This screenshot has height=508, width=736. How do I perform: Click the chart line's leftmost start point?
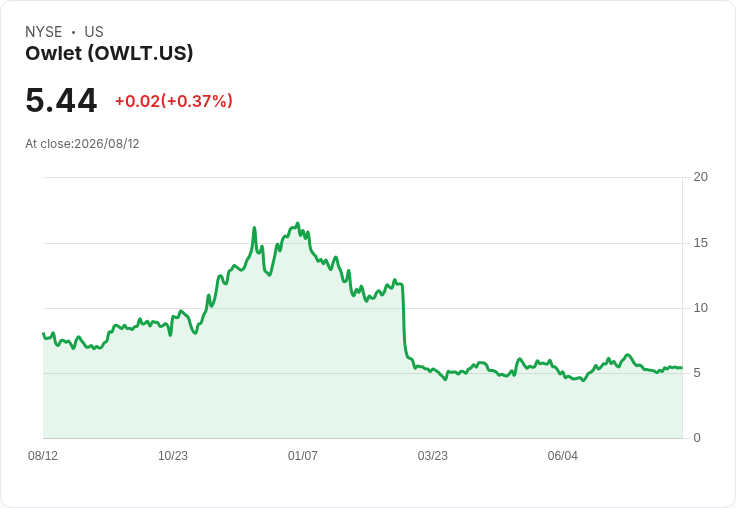click(x=43, y=333)
